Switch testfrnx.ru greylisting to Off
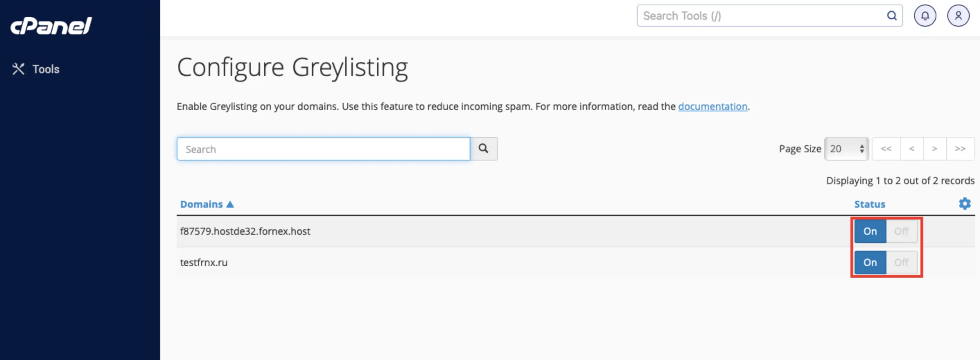The width and height of the screenshot is (980, 360). (x=901, y=263)
